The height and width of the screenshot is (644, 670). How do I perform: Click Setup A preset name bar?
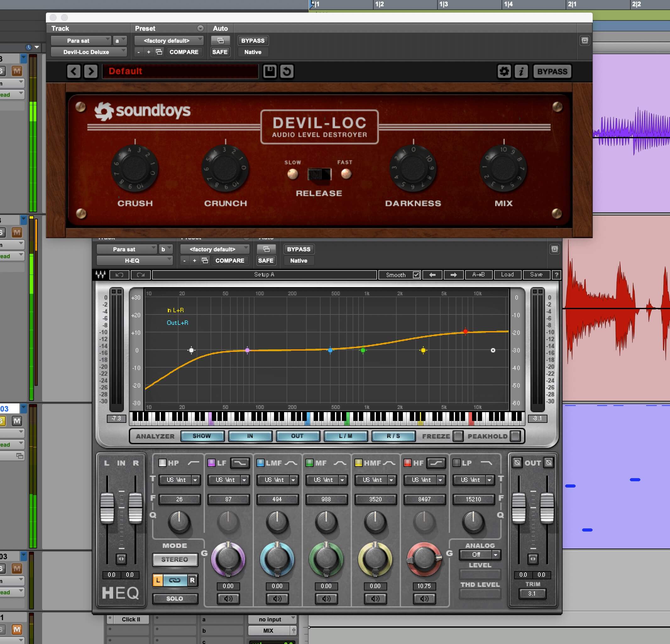click(x=264, y=275)
